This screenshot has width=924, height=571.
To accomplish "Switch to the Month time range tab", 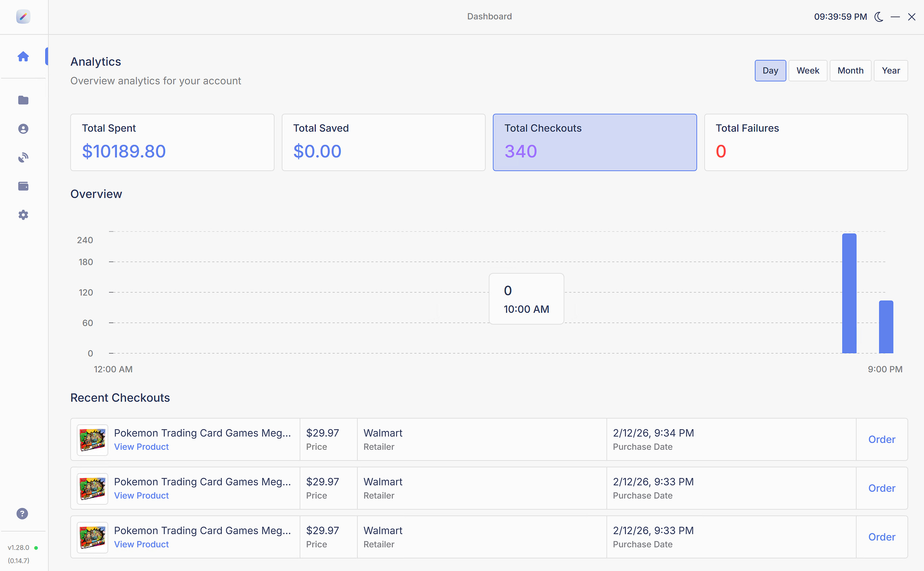I will [850, 71].
